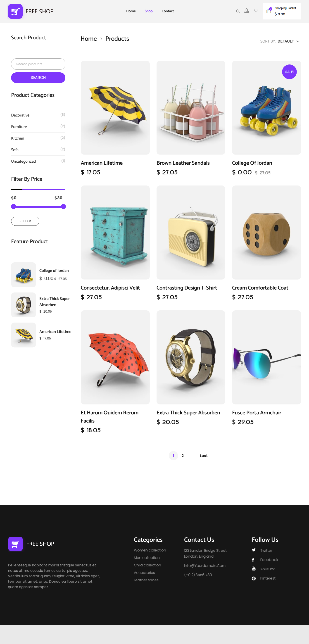
Task: Focus the Search products input field
Action: [38, 64]
